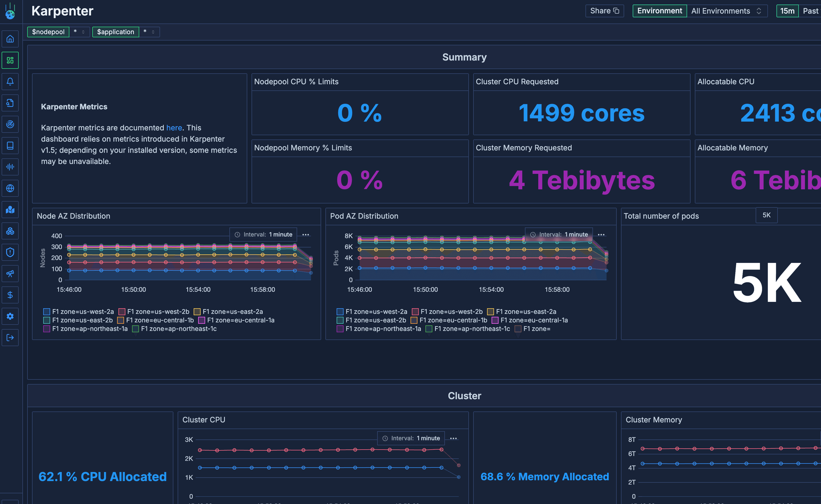Collapse the Cluster section header
This screenshot has height=504, width=821.
tap(464, 396)
